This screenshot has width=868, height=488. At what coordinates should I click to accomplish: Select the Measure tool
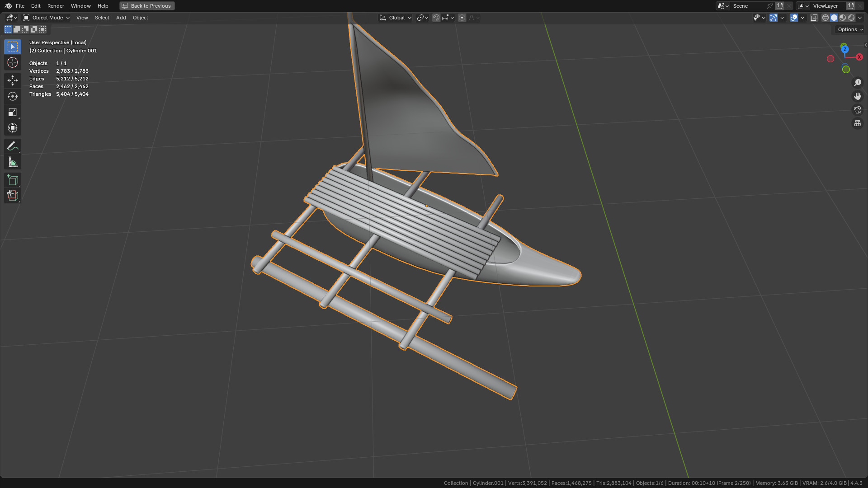[x=13, y=162]
